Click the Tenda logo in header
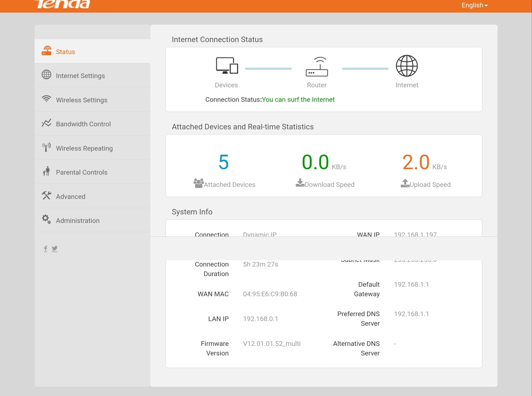Screen dimensions: 532x396 pyautogui.click(x=62, y=4)
